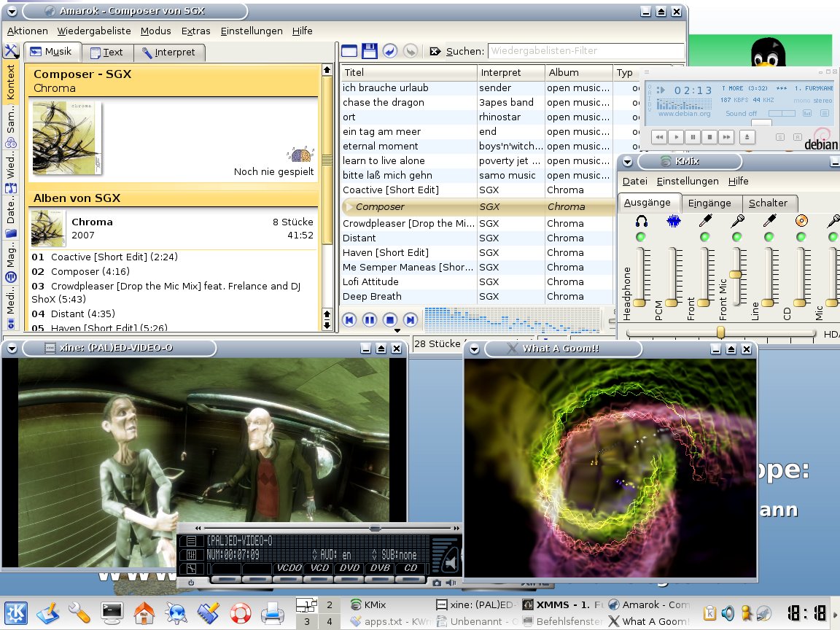Toggle XMMS repeat (R) button
The height and width of the screenshot is (630, 840).
797,137
